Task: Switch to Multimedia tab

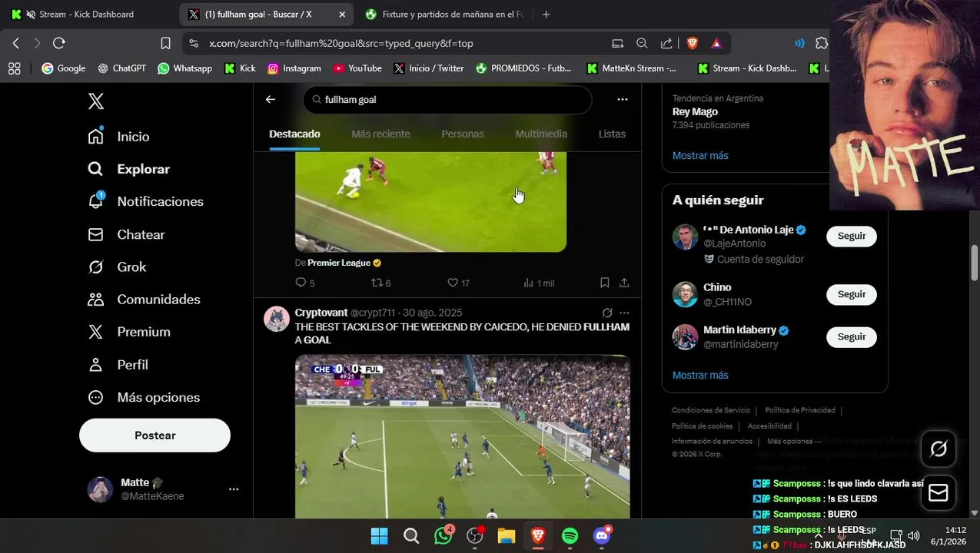Action: (541, 134)
